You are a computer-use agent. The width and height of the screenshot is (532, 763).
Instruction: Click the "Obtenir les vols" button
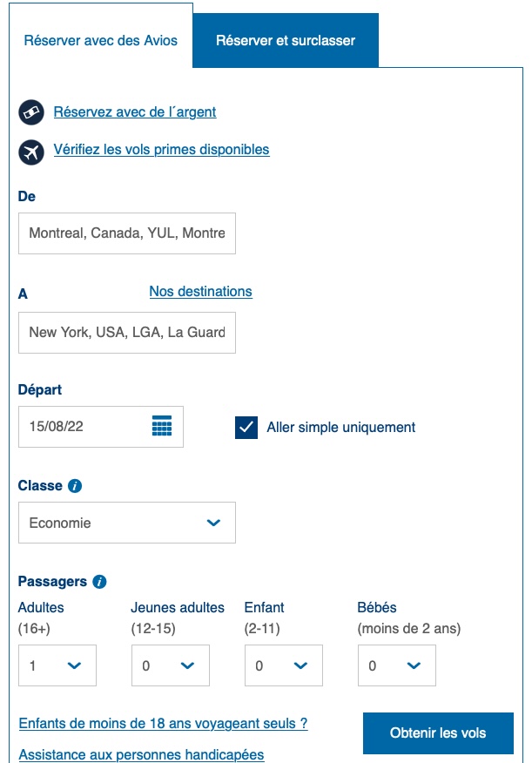pos(439,733)
